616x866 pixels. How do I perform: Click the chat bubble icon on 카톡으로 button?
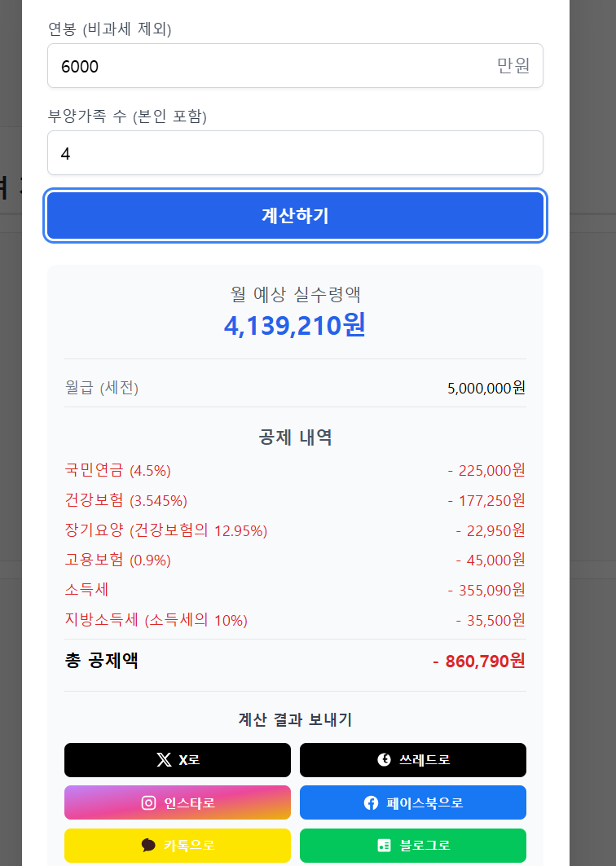tap(150, 846)
